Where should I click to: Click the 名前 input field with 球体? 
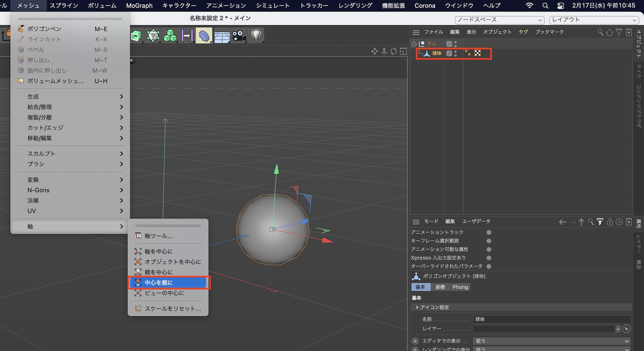(x=551, y=319)
